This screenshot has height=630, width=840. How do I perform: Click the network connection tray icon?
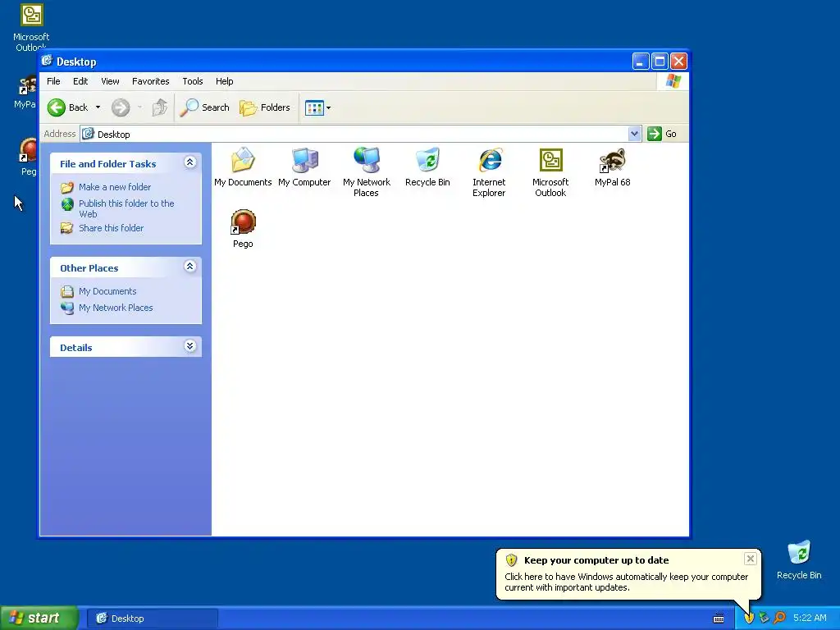[x=764, y=618]
